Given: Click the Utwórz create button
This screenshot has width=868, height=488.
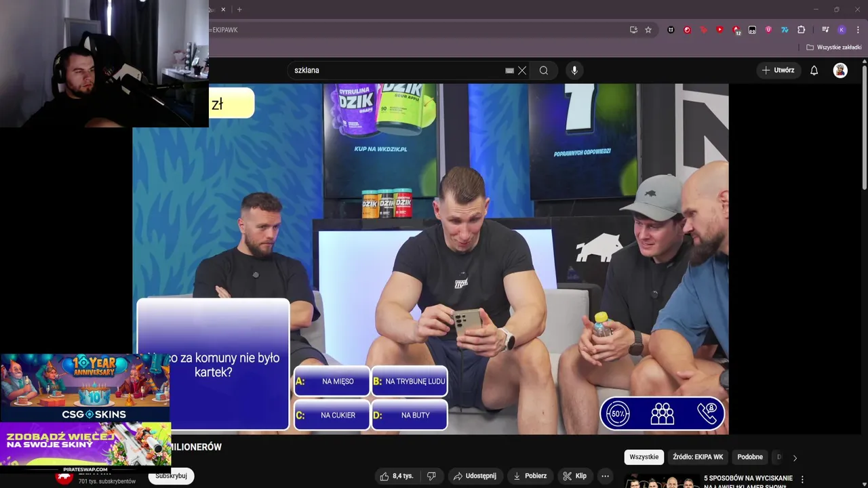Looking at the screenshot, I should tap(778, 70).
